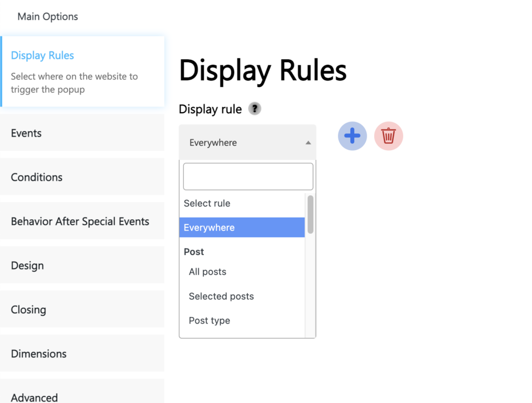Open the Advanced tab

point(82,391)
